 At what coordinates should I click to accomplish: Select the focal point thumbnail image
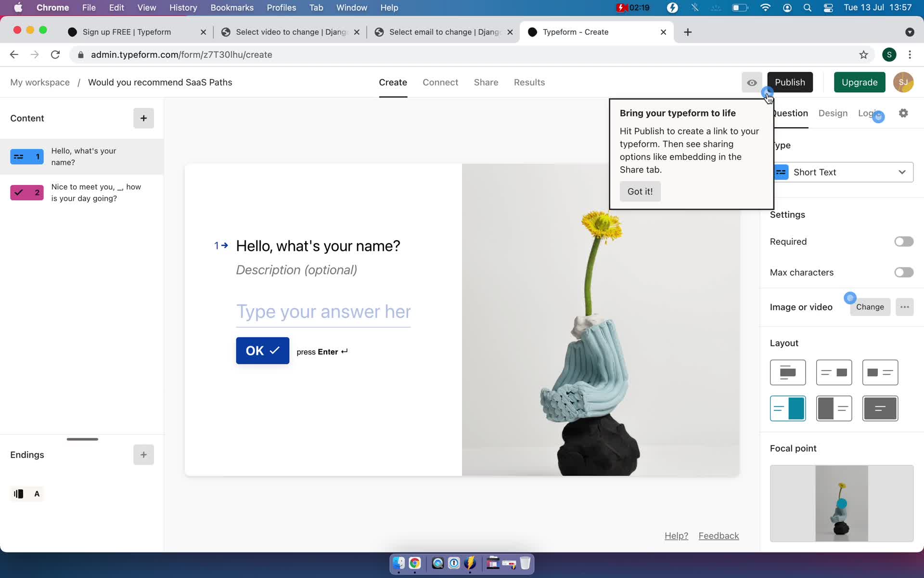(x=842, y=503)
